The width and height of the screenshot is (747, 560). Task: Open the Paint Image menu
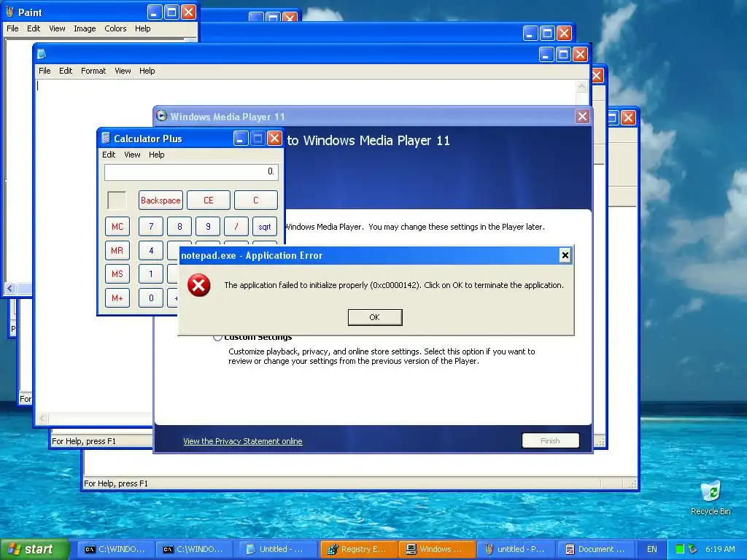point(85,28)
